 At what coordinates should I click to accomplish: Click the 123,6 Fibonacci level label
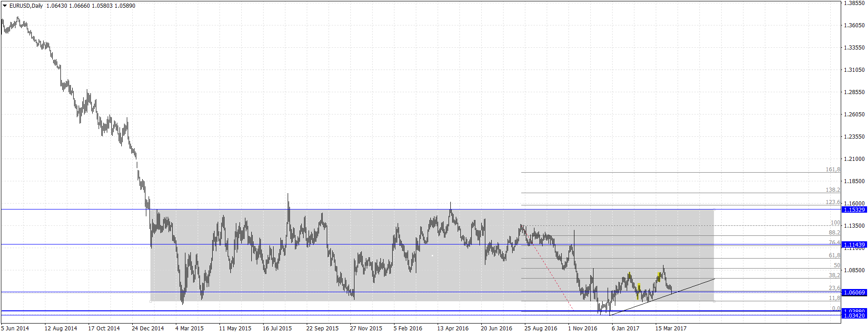coord(833,202)
